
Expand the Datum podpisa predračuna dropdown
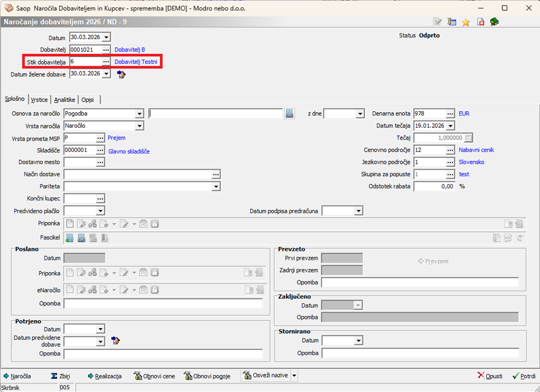pos(359,211)
